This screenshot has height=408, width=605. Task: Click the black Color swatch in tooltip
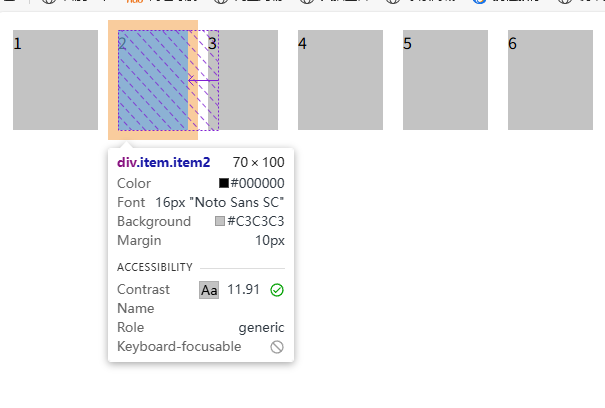(x=224, y=183)
